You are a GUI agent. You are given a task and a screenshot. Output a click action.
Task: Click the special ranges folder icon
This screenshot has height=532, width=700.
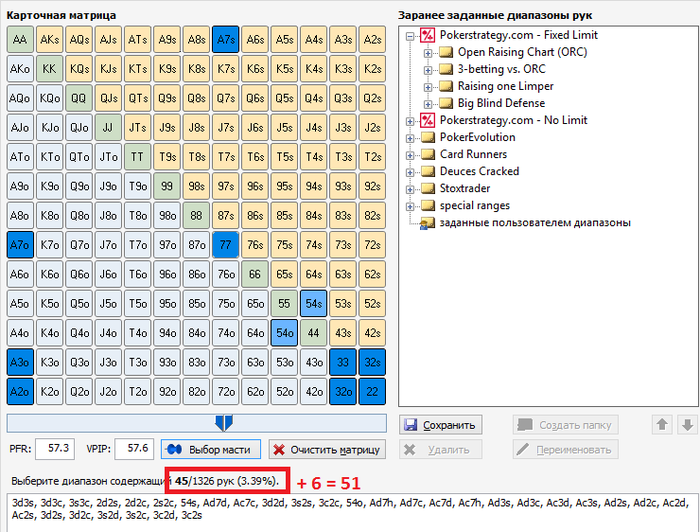pyautogui.click(x=428, y=205)
